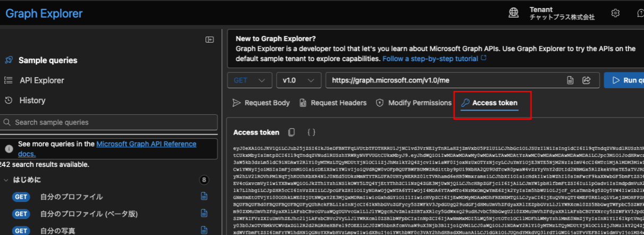Decode token with braces icon
644x235 pixels.
click(312, 132)
